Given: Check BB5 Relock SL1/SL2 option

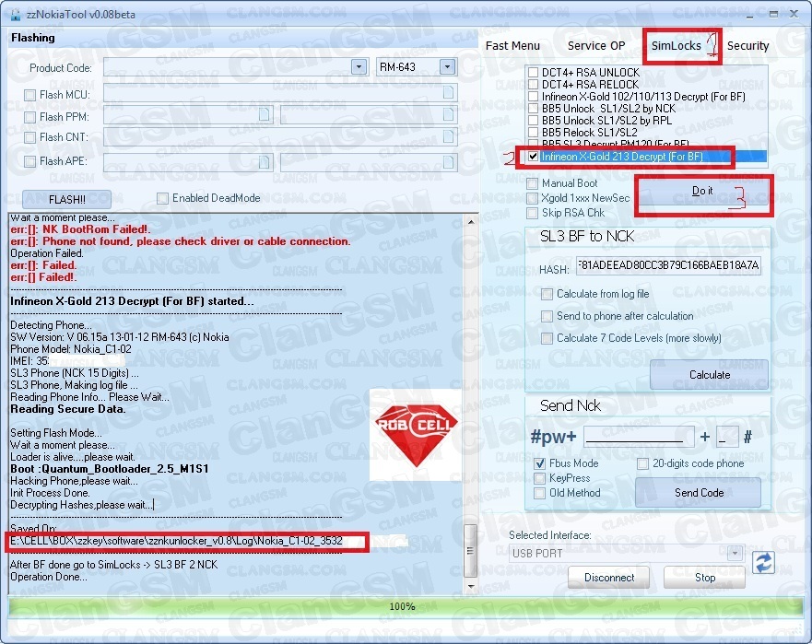Looking at the screenshot, I should coord(533,132).
